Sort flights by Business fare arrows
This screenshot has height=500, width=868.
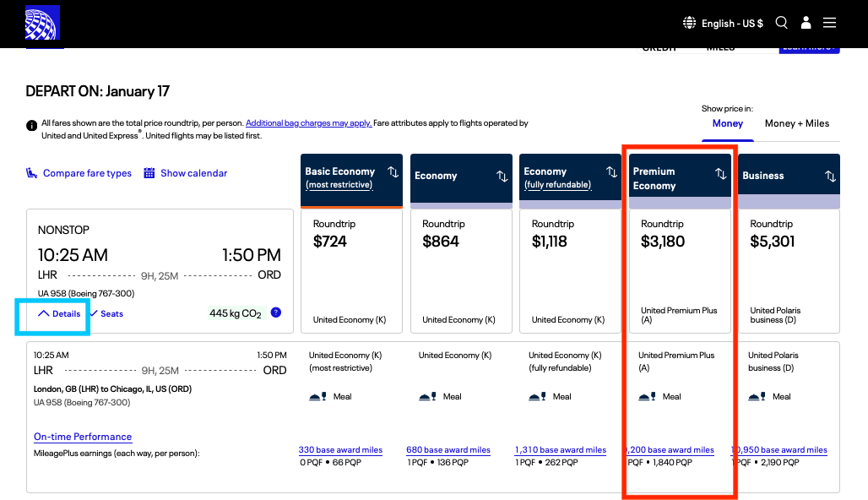pos(830,176)
